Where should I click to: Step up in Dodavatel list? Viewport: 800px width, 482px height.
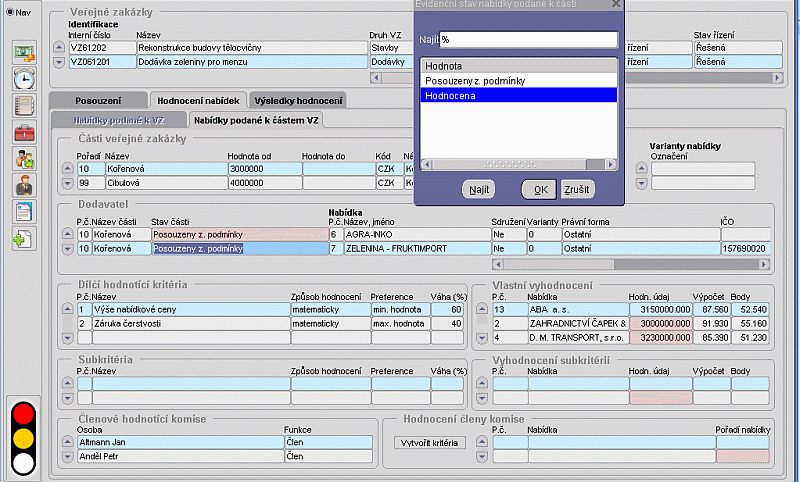click(67, 234)
